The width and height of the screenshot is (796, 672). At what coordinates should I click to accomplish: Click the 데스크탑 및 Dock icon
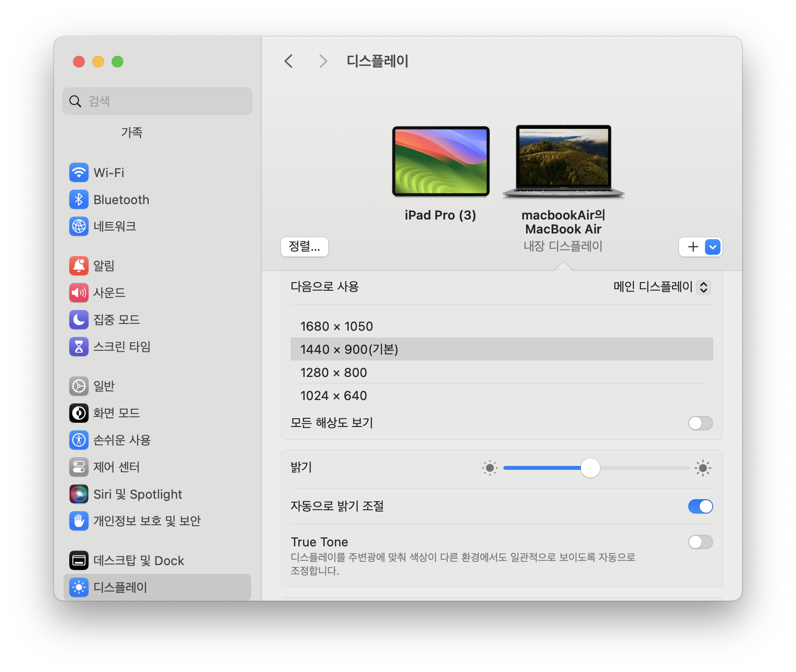[x=79, y=560]
